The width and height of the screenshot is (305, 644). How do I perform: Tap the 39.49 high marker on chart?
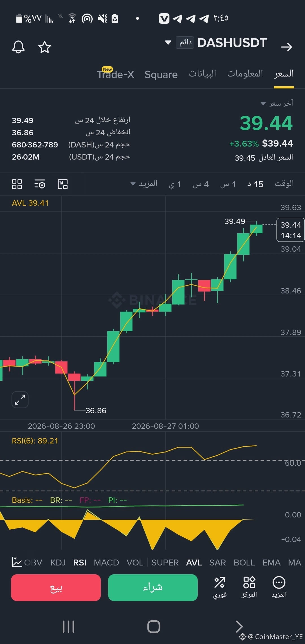235,221
